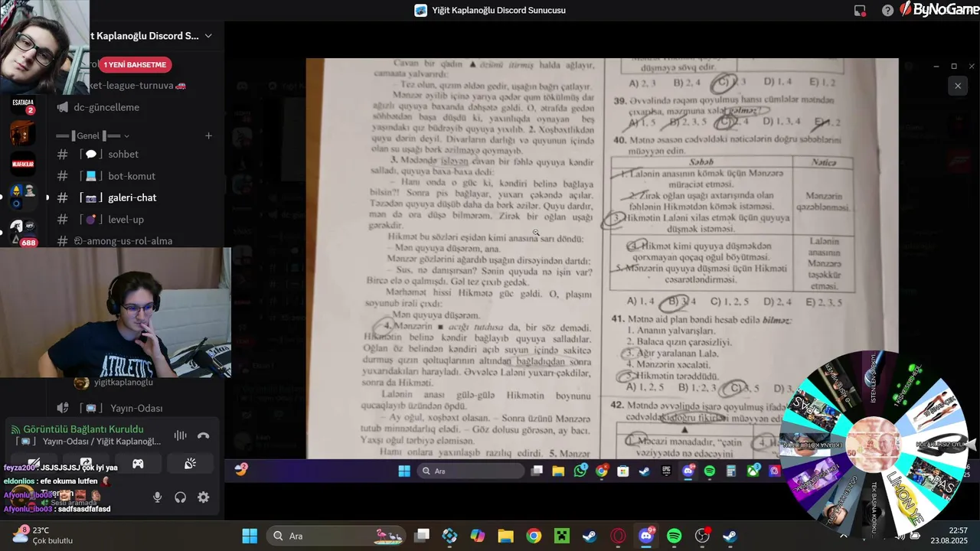Open Discord inbox icon in title bar
This screenshot has height=551, width=980.
coord(860,11)
